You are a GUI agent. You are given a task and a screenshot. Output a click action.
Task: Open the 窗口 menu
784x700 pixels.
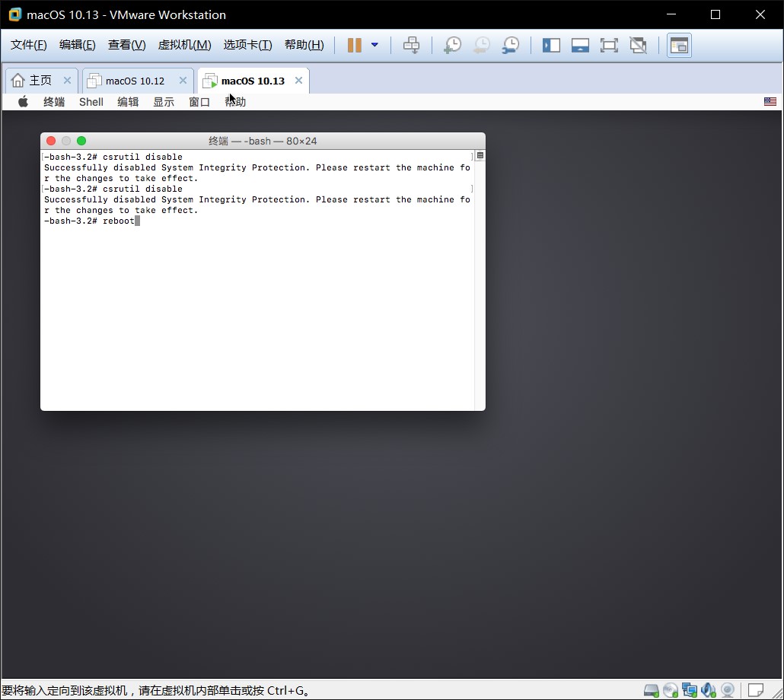tap(199, 102)
